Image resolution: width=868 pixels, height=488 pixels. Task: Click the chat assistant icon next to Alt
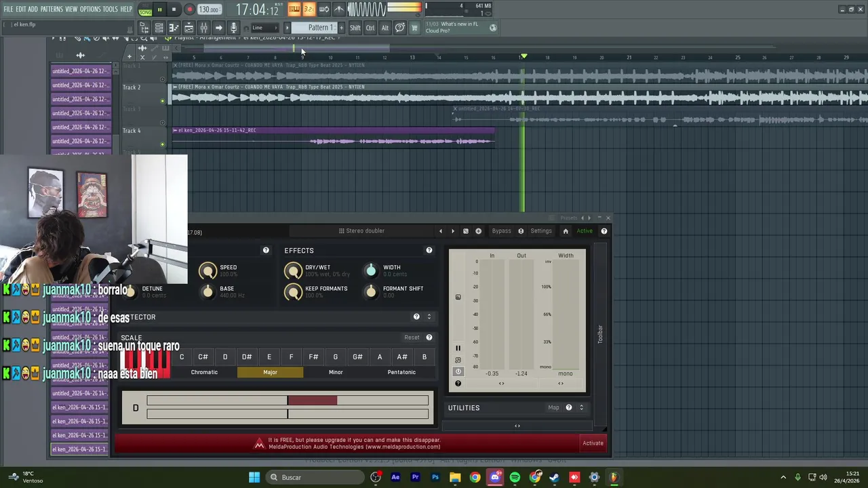(x=399, y=28)
